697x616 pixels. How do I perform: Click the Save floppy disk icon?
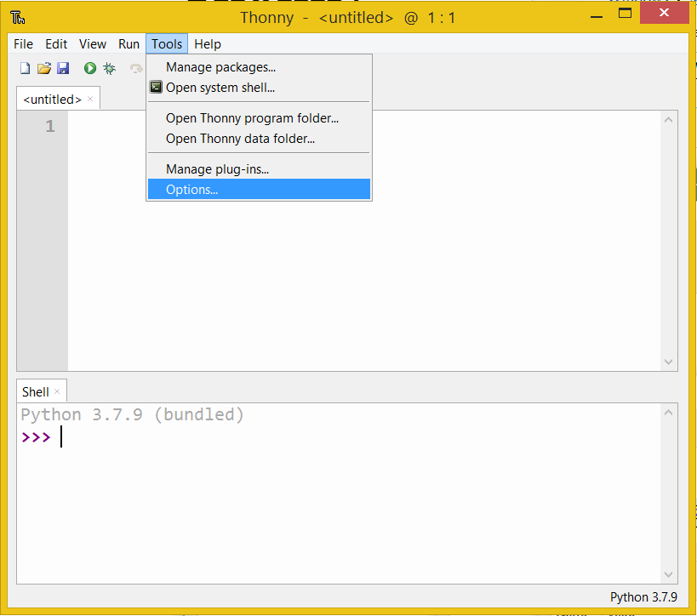(x=63, y=68)
